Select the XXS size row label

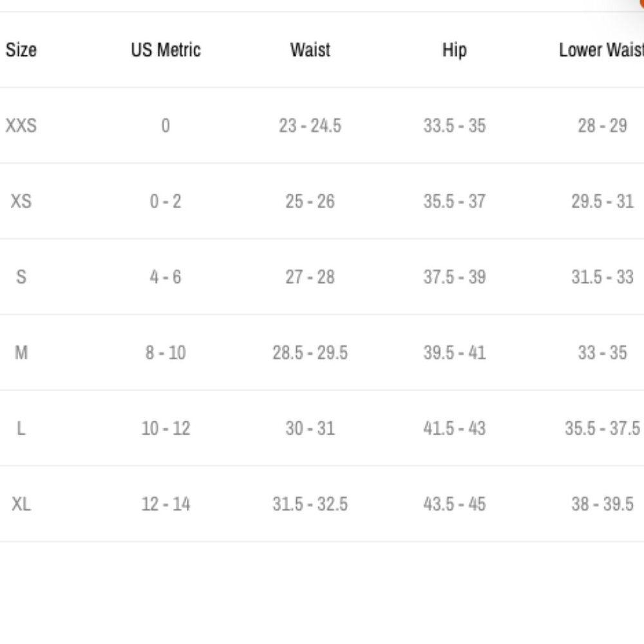[21, 125]
